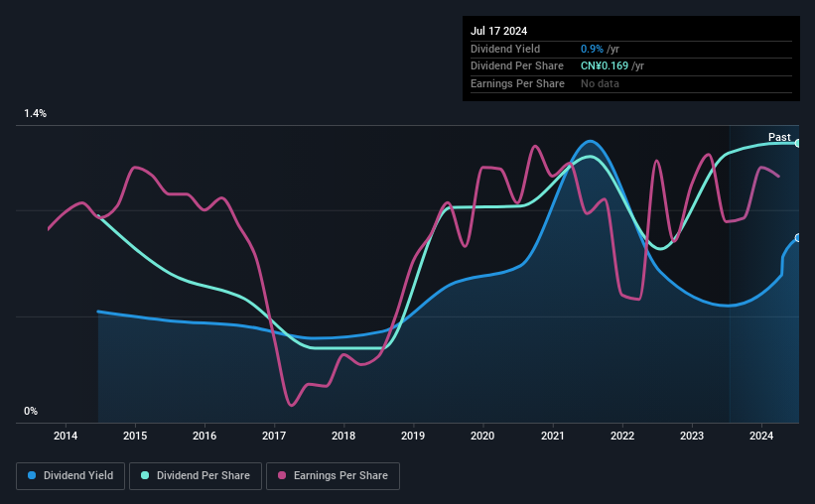Click the 2014 x-axis label
This screenshot has height=504, width=815.
[x=66, y=436]
